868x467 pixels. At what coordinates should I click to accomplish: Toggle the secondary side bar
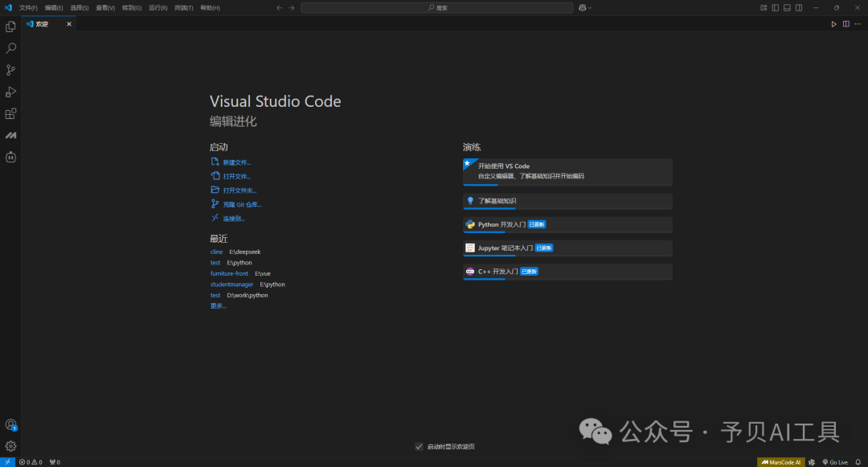pos(799,8)
